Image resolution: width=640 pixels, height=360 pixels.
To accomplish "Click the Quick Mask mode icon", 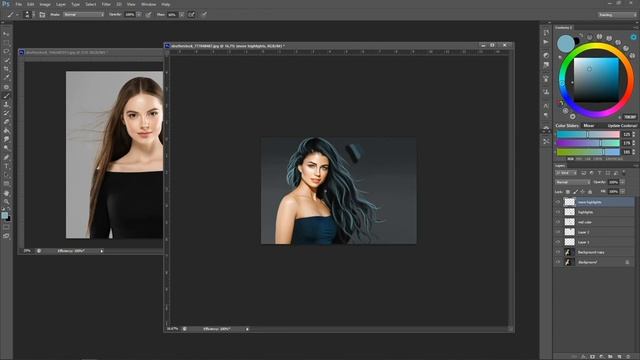I will (x=6, y=227).
